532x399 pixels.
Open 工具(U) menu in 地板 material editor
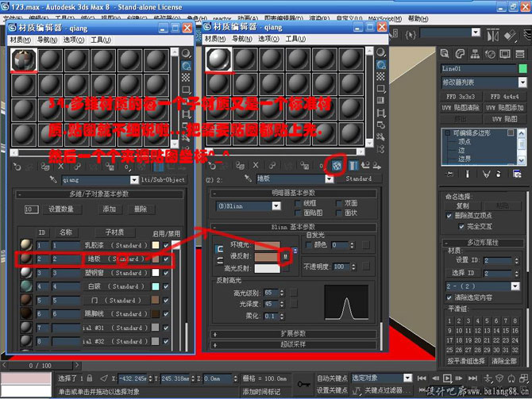pos(295,39)
